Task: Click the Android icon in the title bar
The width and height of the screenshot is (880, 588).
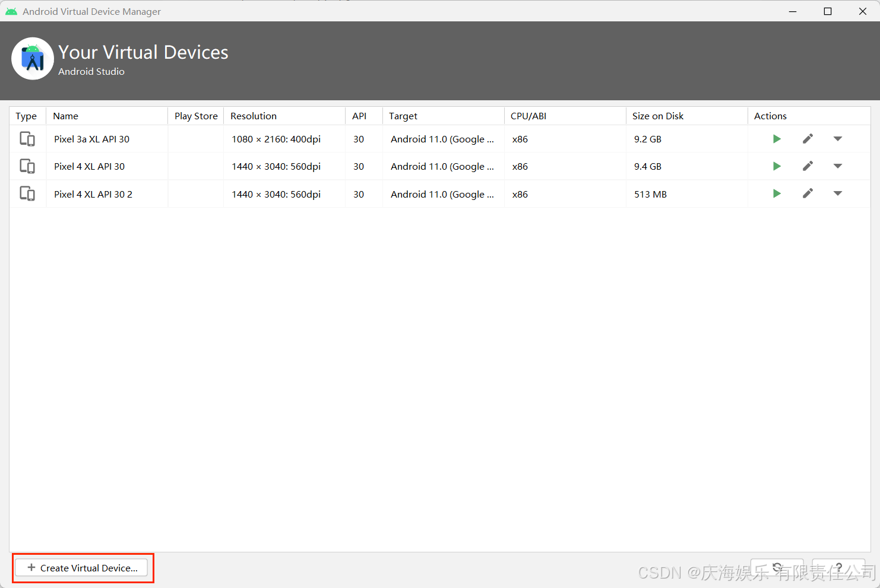Action: pos(11,11)
